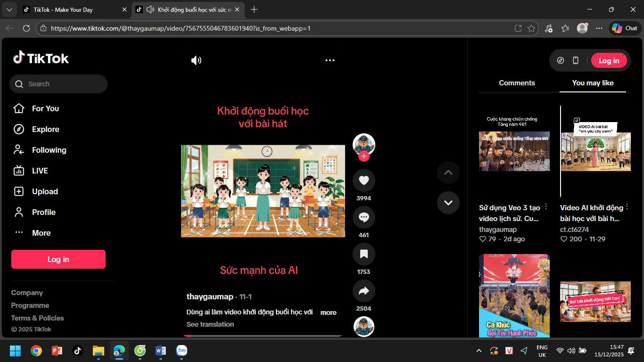Open comments via the speech bubble icon
This screenshot has height=362, width=644.
pyautogui.click(x=363, y=217)
